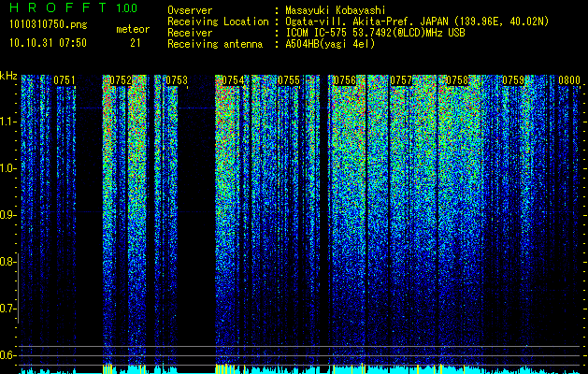The image size is (588, 374).
Task: Click the observer name Masayuki Kobayashi
Action: [336, 10]
